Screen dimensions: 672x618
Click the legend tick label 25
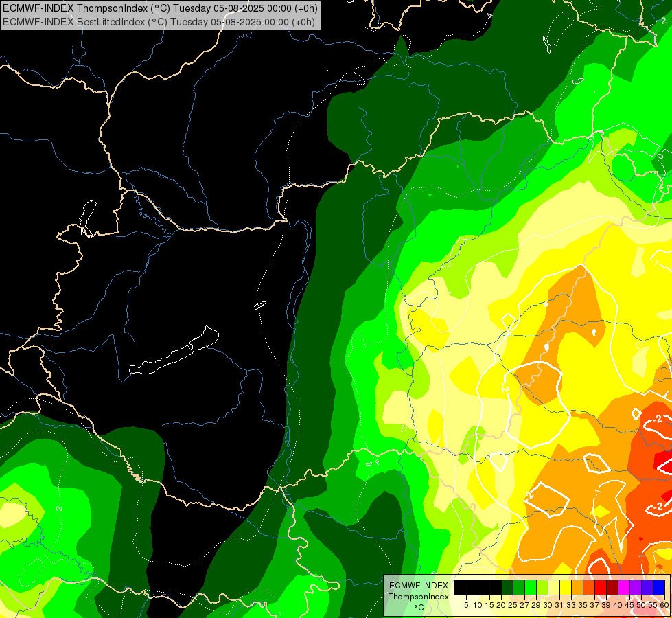click(513, 605)
